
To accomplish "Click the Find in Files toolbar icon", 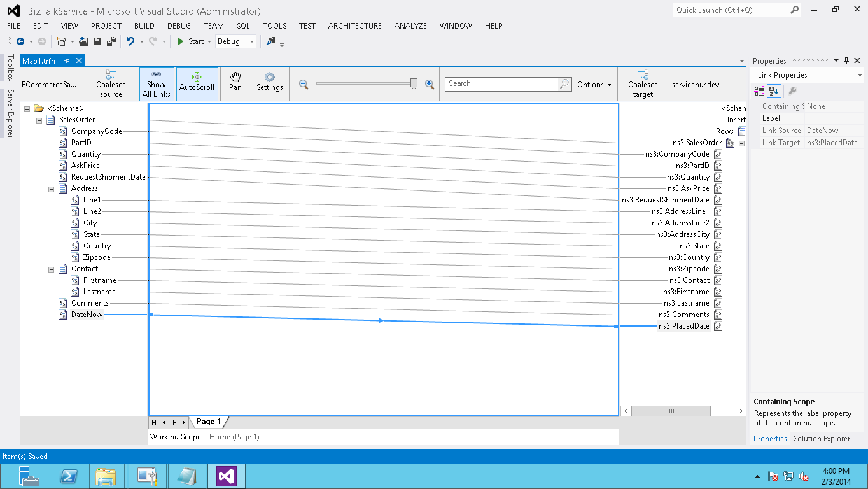I will coord(272,41).
